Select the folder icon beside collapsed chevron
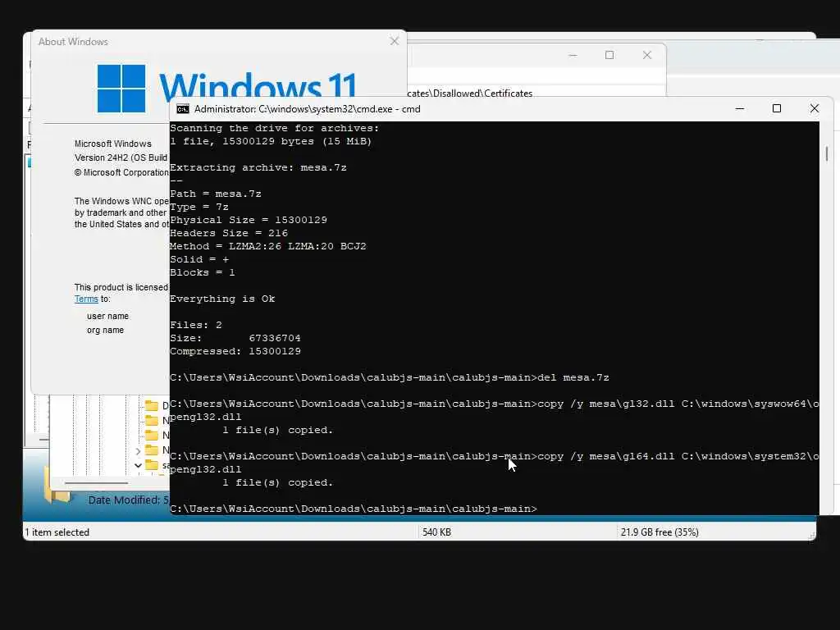This screenshot has width=840, height=630. [x=152, y=450]
